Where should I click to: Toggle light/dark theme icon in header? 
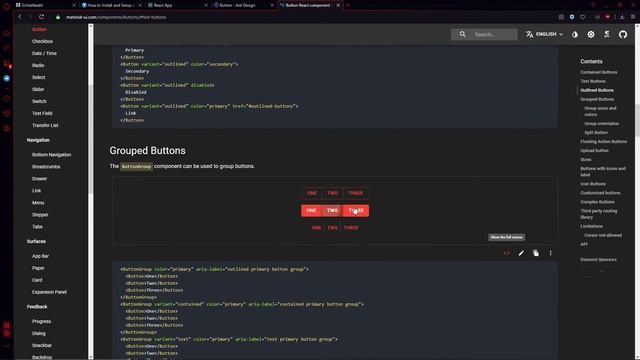(x=575, y=35)
